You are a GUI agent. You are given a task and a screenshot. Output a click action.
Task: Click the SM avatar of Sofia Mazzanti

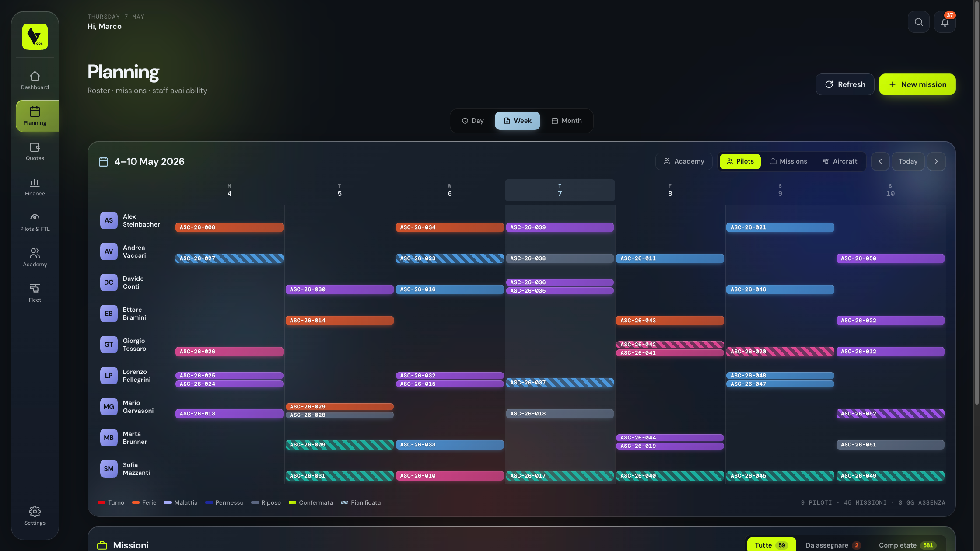(109, 469)
